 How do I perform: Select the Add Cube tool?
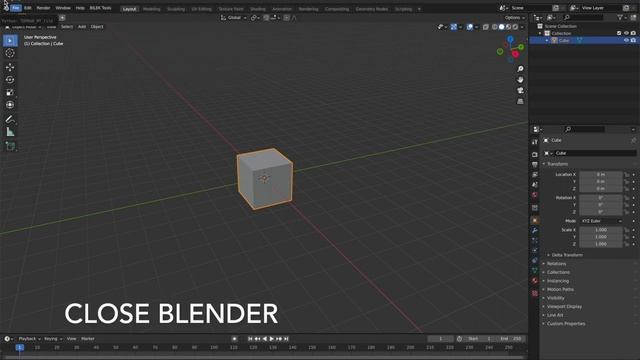[x=10, y=146]
